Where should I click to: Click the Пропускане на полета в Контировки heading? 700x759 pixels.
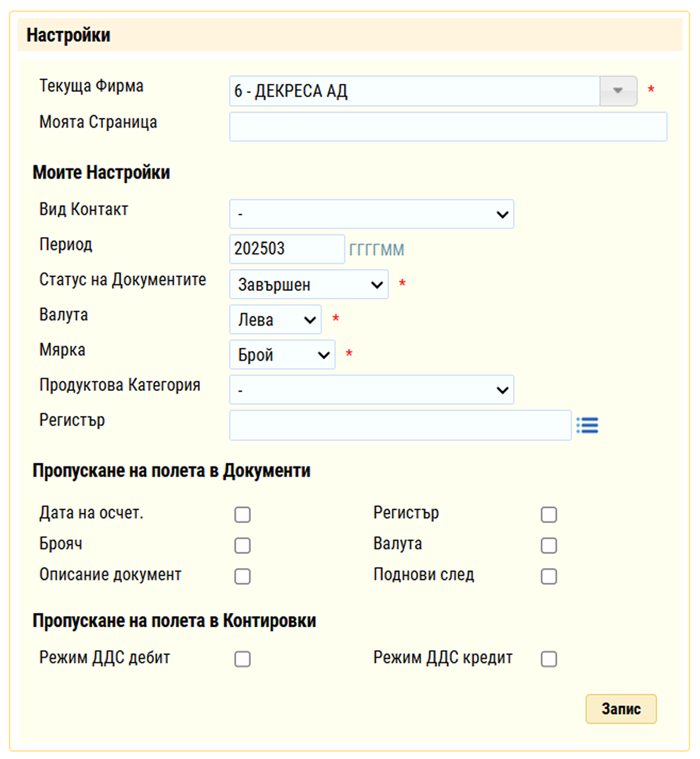pos(174,621)
